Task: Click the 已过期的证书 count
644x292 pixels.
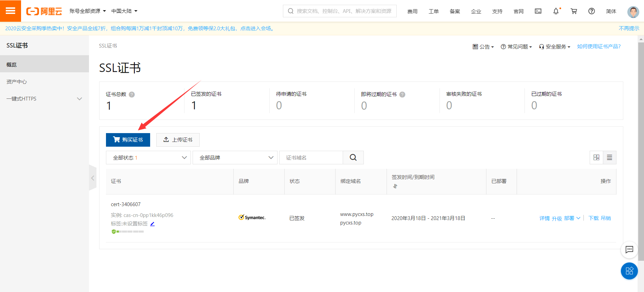Action: point(534,106)
